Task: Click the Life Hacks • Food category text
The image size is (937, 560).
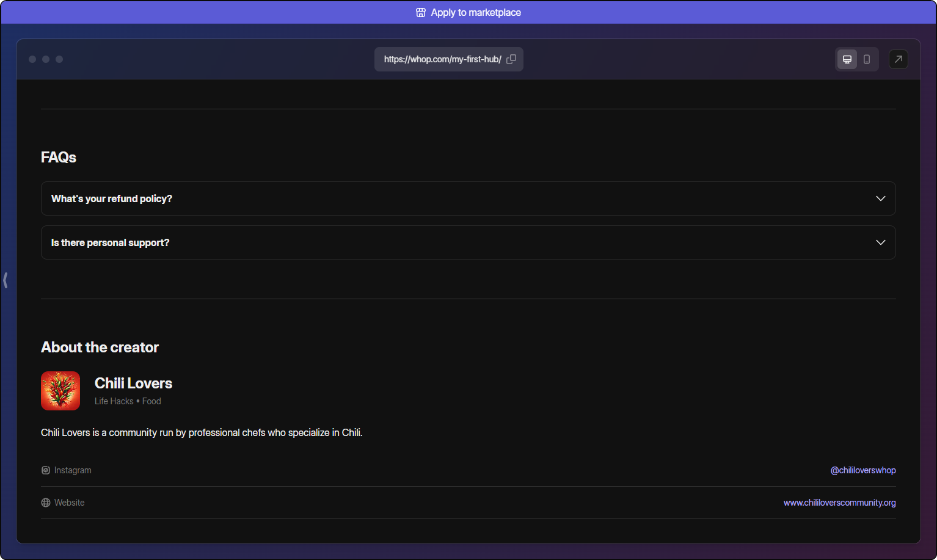Action: pyautogui.click(x=128, y=401)
